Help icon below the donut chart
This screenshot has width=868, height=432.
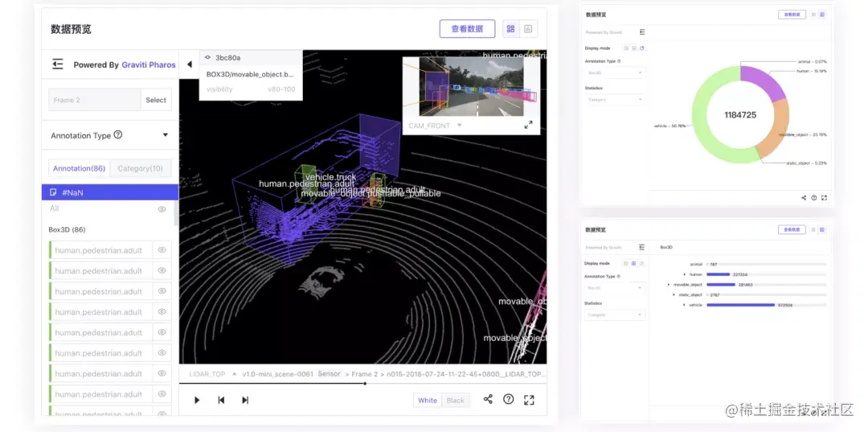[813, 198]
